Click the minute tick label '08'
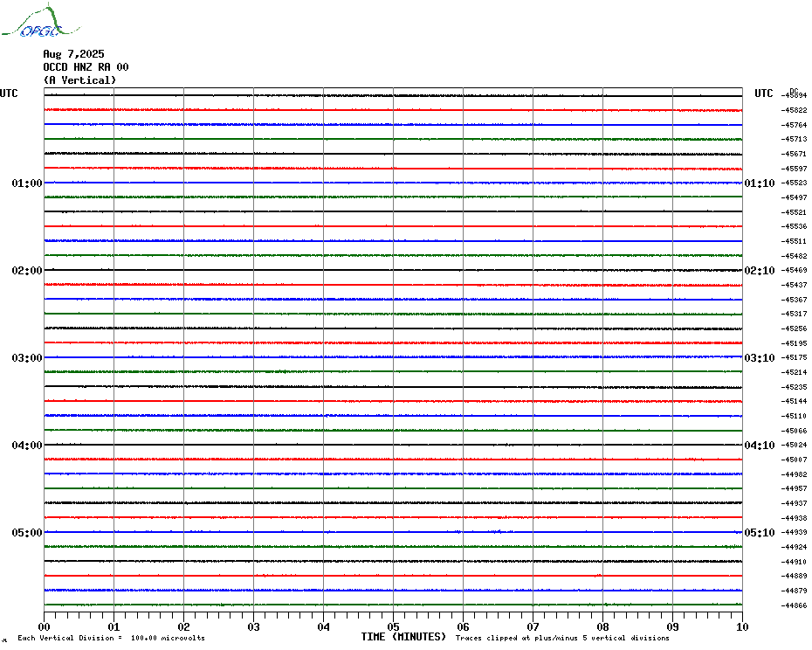This screenshot has height=650, width=812. (602, 626)
